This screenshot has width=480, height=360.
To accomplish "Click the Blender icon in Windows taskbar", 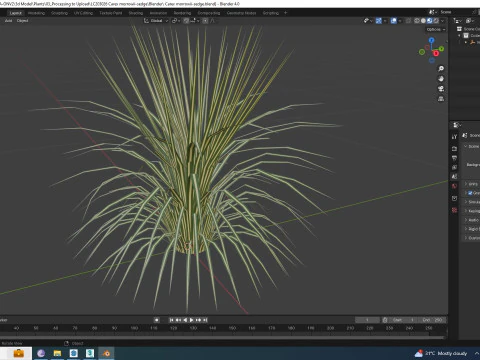I will pyautogui.click(x=106, y=353).
